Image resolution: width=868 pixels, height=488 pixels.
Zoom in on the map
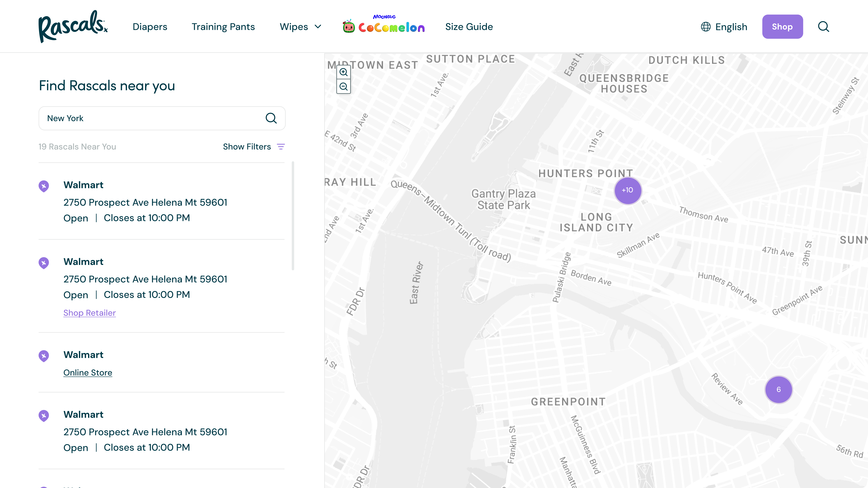coord(343,72)
